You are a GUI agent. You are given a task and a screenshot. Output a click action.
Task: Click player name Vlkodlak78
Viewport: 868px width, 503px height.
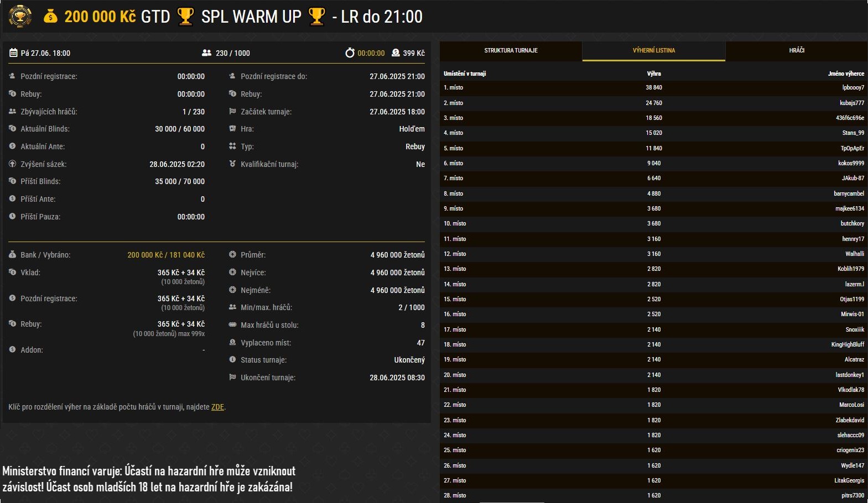[851, 390]
